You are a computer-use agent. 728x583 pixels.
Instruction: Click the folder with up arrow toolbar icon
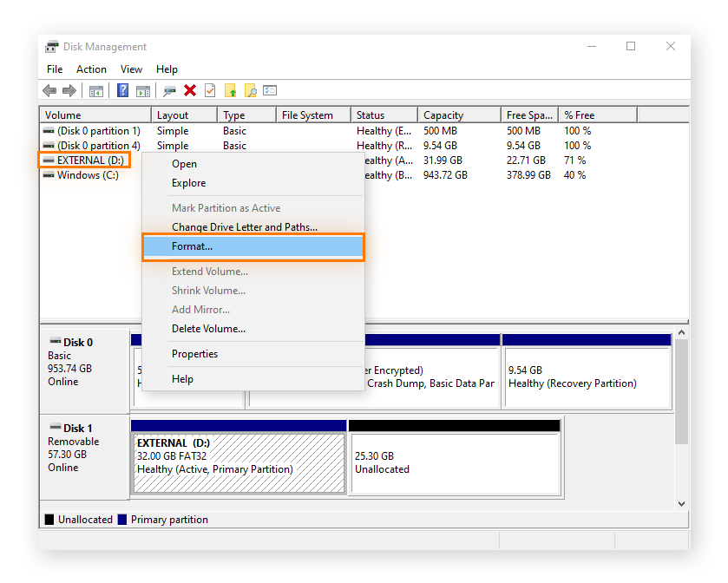coord(231,90)
